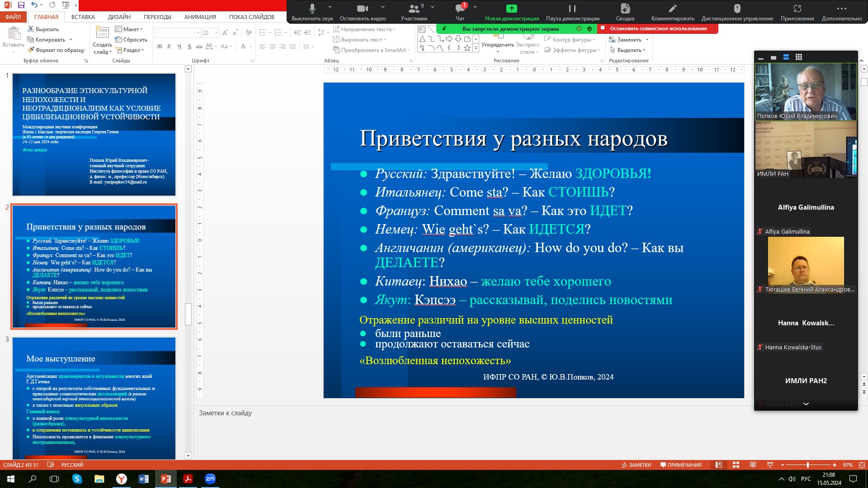
Task: Click the Create slide icon
Action: [x=102, y=33]
